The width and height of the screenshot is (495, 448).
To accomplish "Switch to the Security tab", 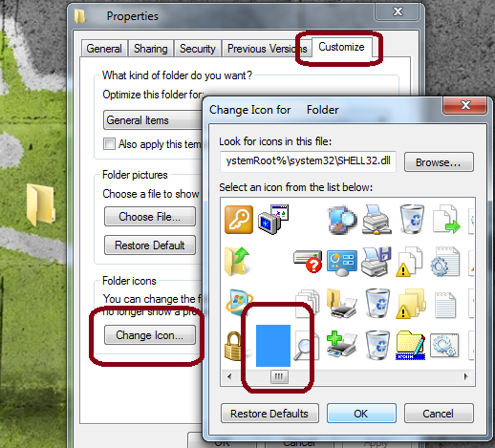I will click(198, 49).
